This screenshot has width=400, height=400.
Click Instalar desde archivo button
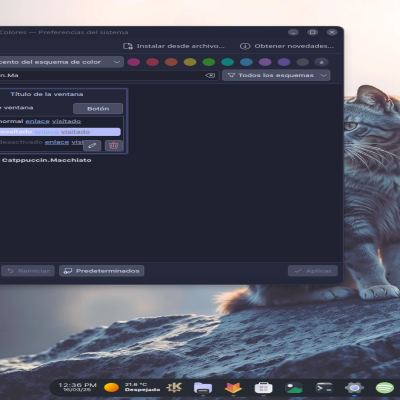click(174, 46)
